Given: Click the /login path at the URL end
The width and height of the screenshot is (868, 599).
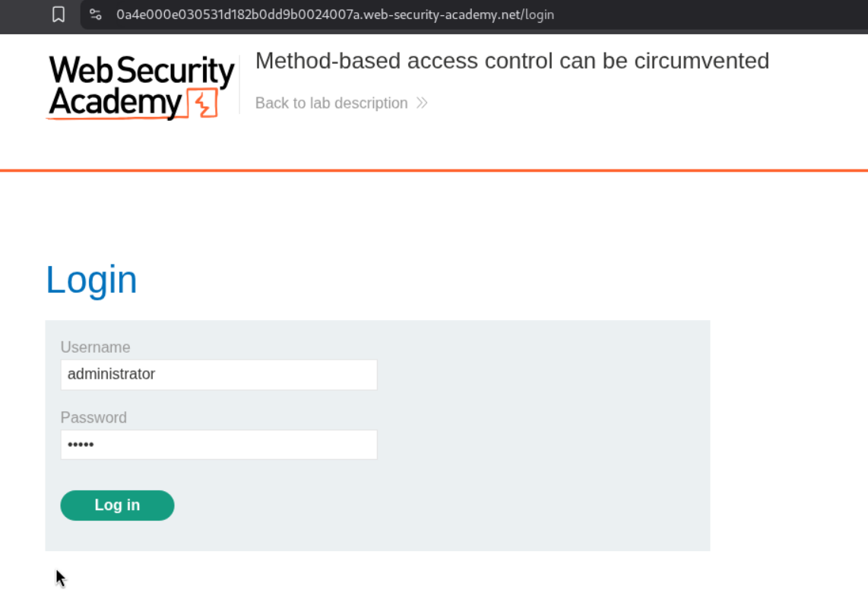Looking at the screenshot, I should [538, 14].
